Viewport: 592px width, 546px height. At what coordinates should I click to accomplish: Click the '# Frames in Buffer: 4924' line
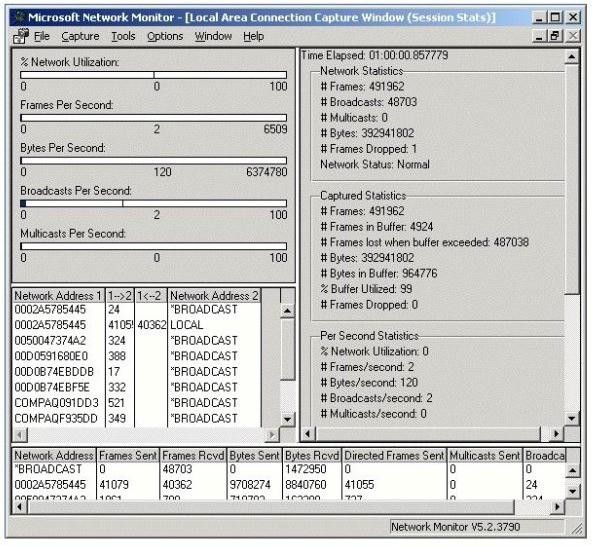click(377, 227)
